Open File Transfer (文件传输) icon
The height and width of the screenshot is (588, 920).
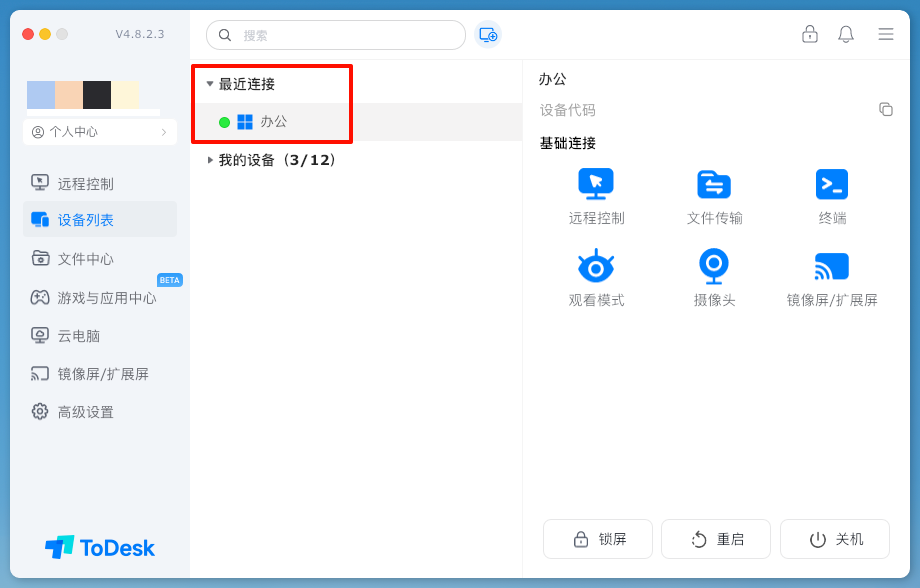coord(714,184)
